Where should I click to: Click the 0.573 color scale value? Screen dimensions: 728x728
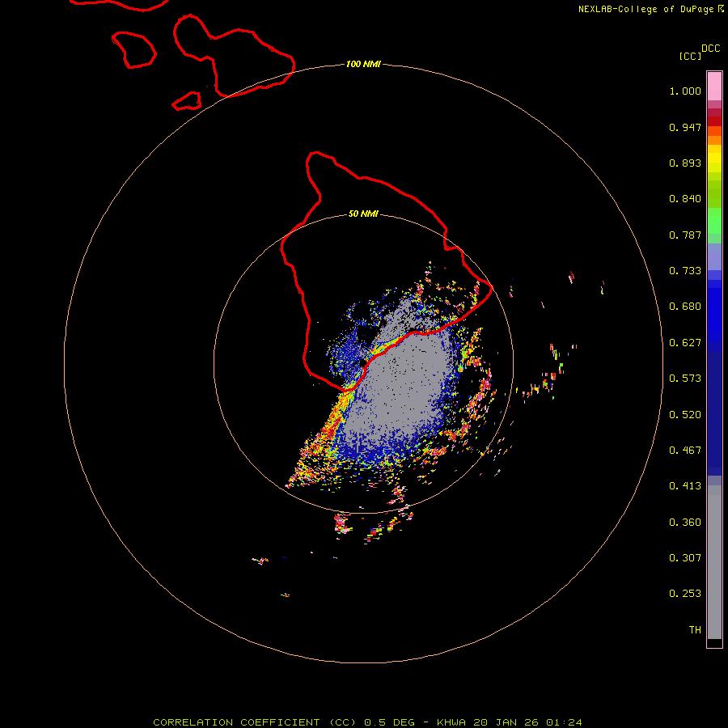point(685,379)
